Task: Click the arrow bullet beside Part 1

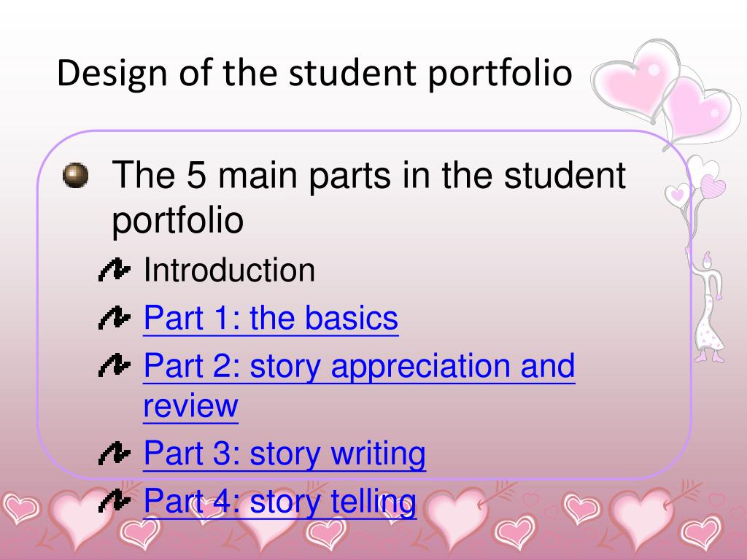Action: coord(114,318)
